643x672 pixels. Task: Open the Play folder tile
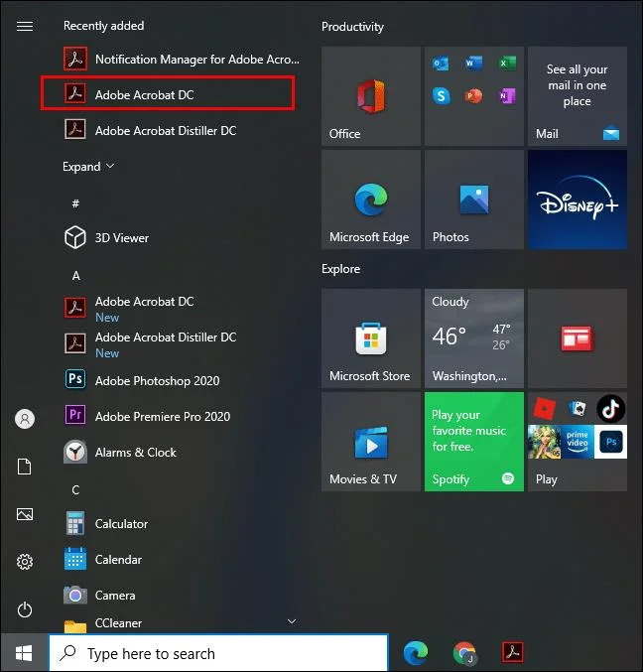pos(578,442)
